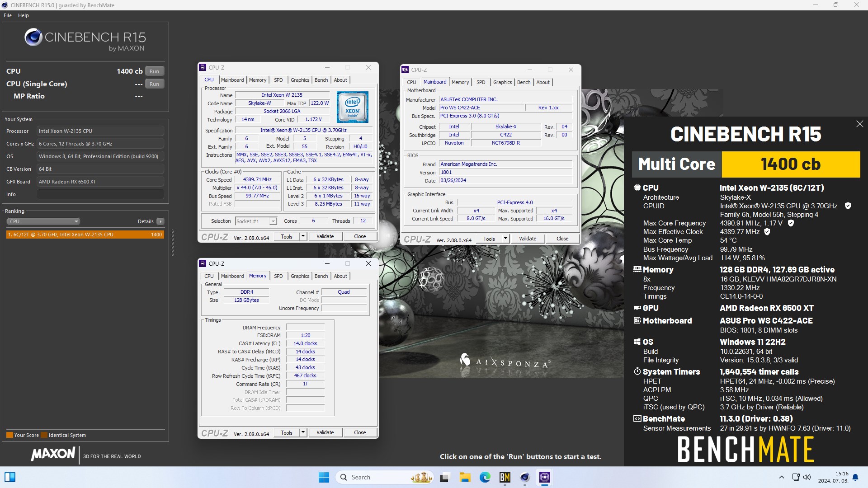Click the CAS# Latency 14.0 clocks value

pos(305,343)
